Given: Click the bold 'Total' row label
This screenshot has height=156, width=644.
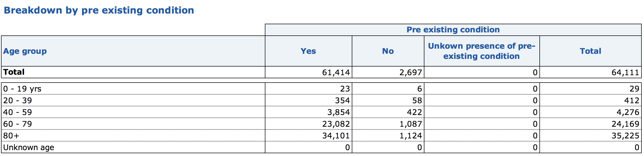Looking at the screenshot, I should [x=14, y=72].
